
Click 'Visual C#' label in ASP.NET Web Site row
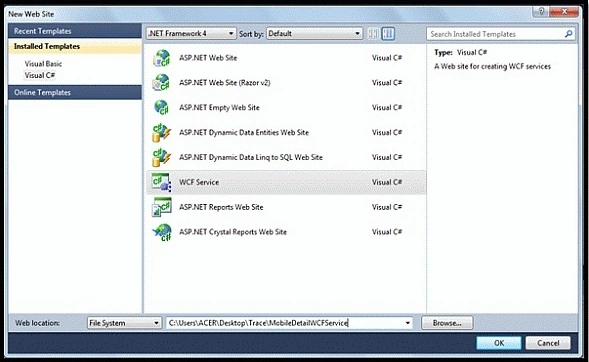[387, 58]
